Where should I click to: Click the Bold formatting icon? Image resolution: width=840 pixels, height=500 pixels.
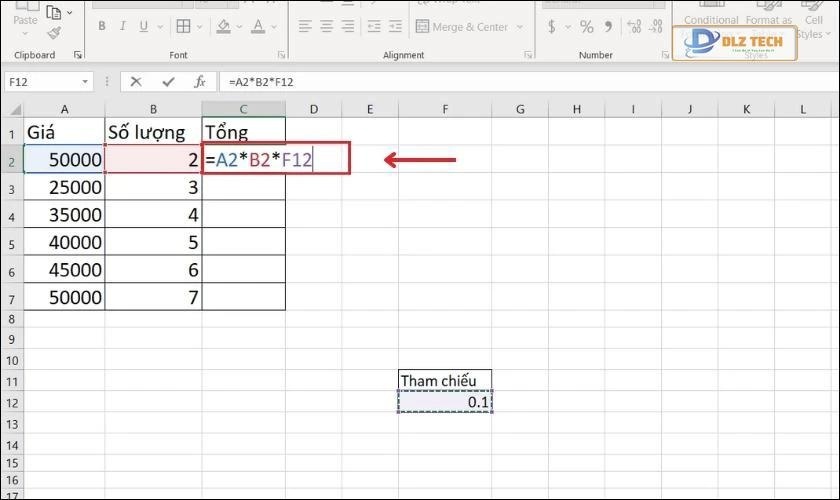click(x=103, y=27)
